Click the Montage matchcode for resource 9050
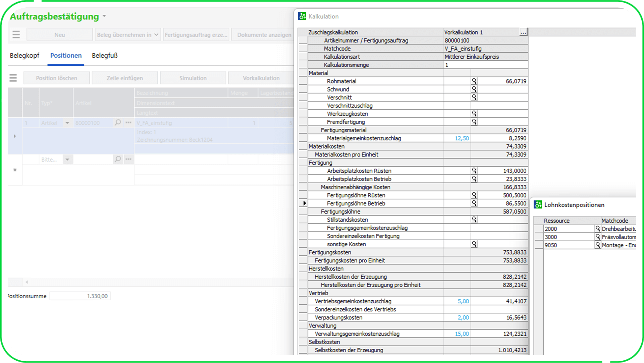This screenshot has width=644, height=363. pos(619,245)
